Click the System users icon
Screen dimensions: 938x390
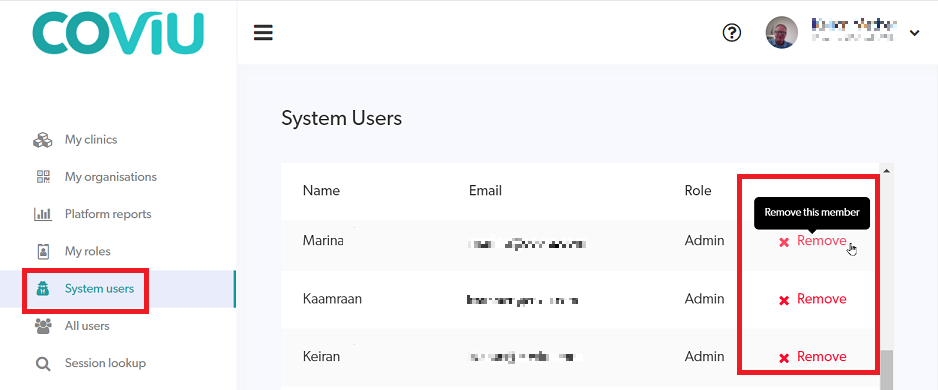[42, 290]
